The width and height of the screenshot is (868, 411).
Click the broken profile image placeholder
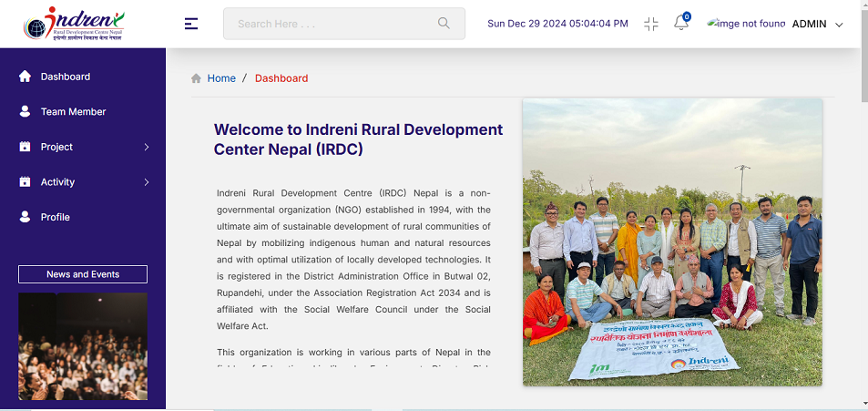pos(746,24)
